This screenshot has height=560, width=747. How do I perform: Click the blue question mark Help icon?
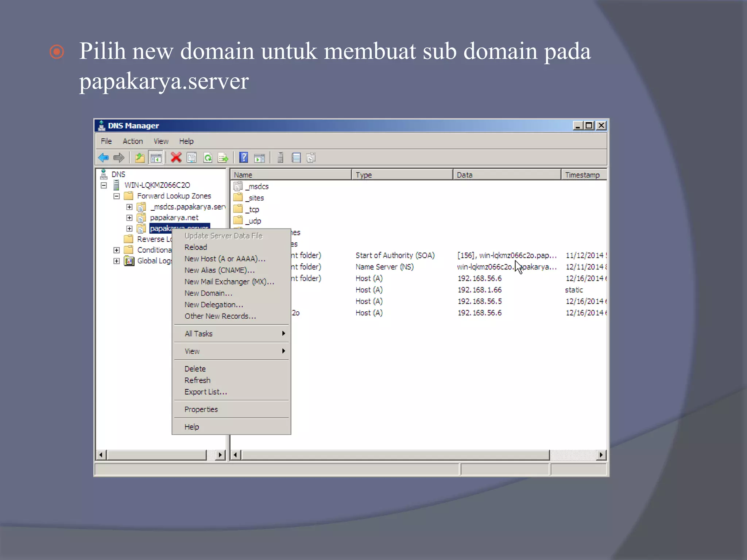244,157
